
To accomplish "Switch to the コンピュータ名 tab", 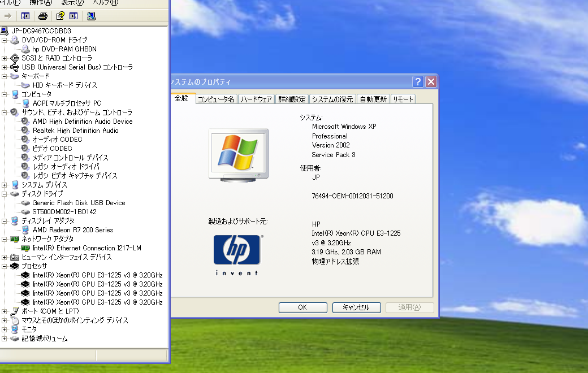I will point(216,99).
